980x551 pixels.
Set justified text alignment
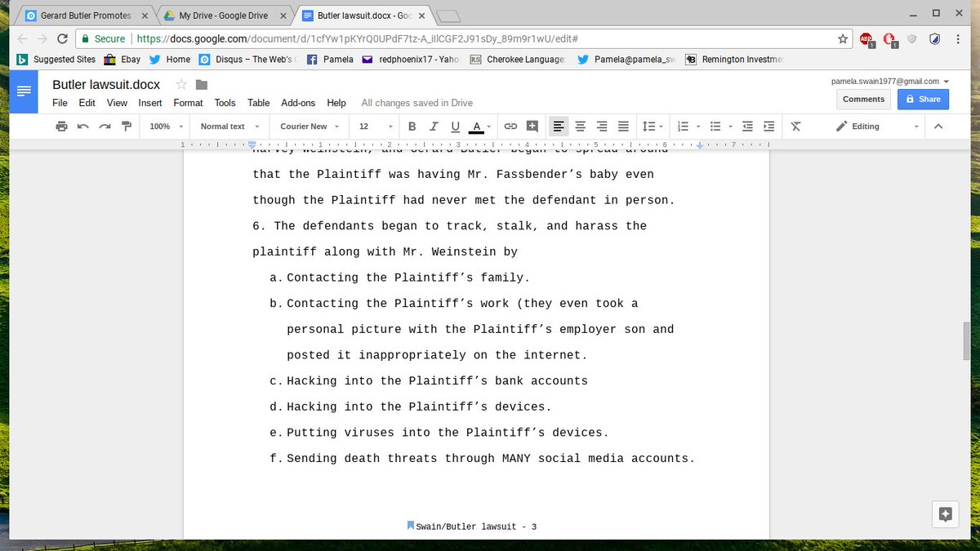623,127
